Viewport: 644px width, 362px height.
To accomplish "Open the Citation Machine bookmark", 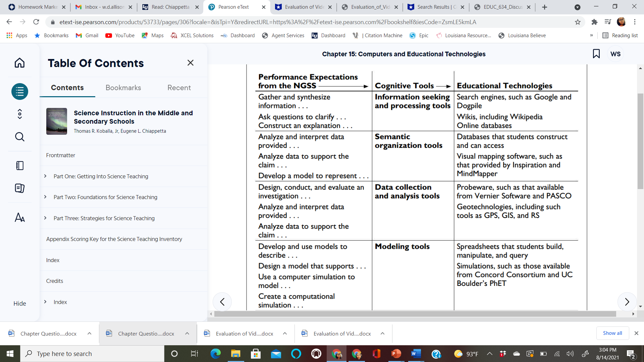I will coord(378,36).
